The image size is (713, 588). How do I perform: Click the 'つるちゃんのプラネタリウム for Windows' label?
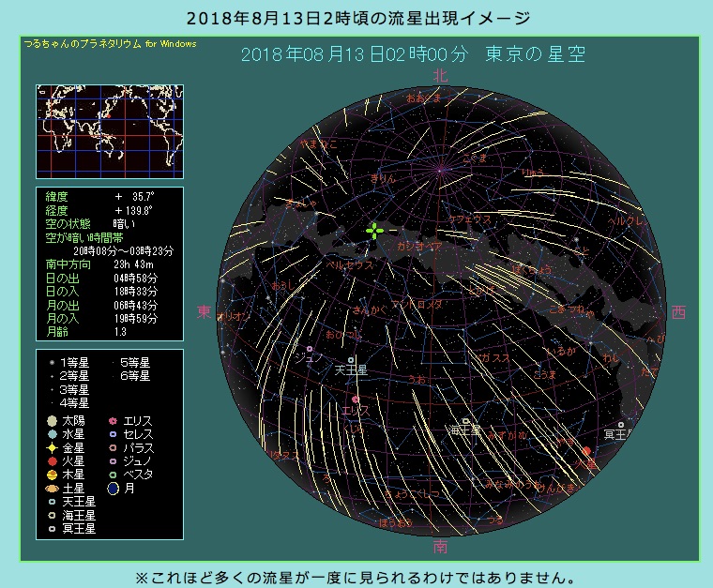pos(110,44)
